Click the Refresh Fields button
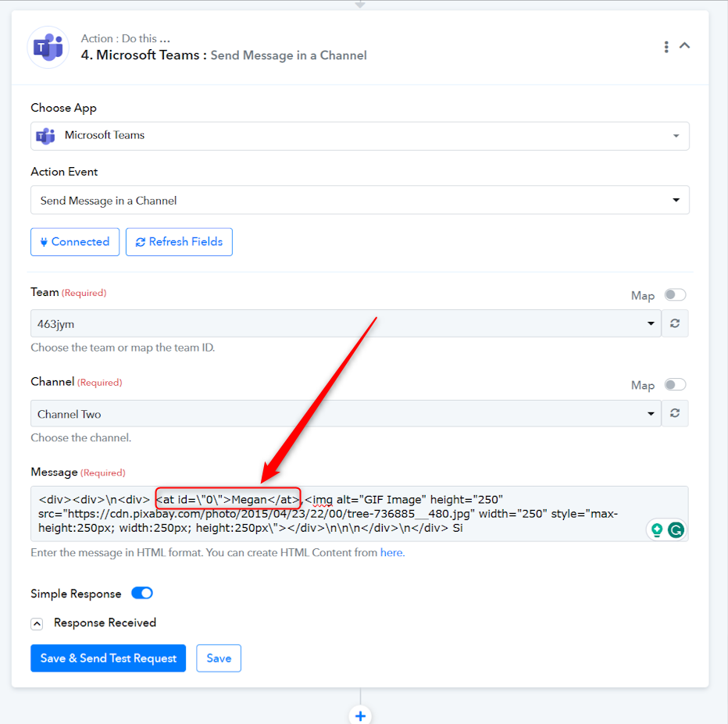The height and width of the screenshot is (724, 728). 179,242
